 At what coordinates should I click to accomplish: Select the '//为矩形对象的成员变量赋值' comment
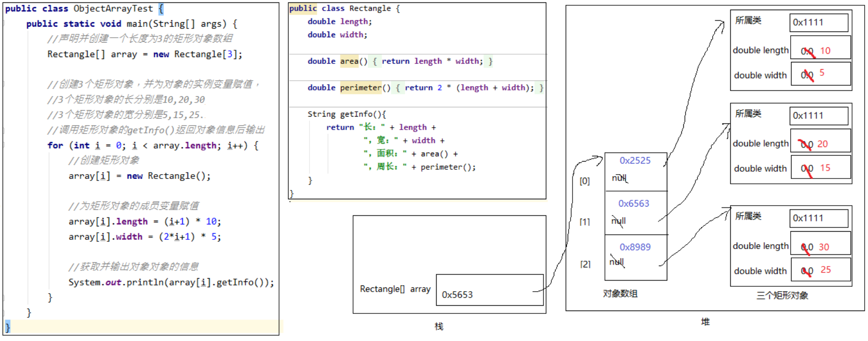[133, 206]
